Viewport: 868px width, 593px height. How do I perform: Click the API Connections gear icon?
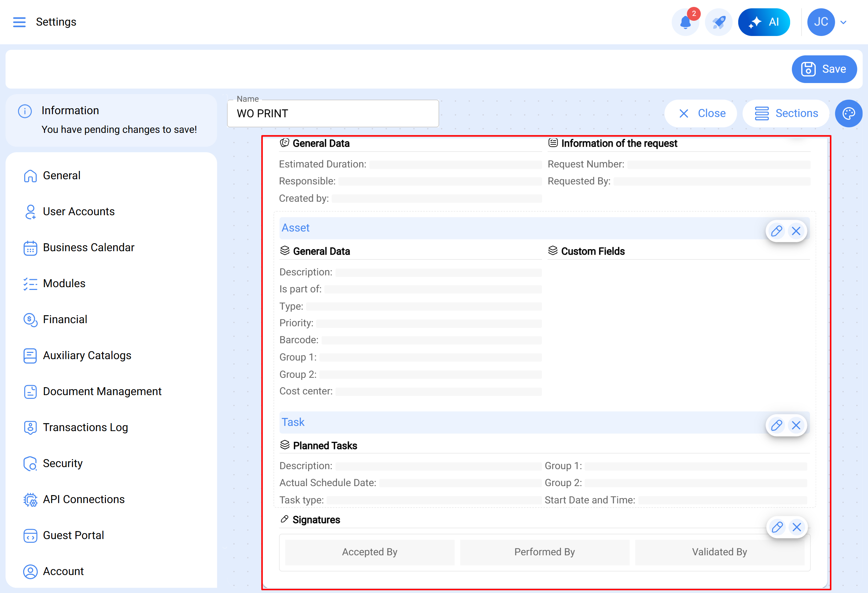30,500
